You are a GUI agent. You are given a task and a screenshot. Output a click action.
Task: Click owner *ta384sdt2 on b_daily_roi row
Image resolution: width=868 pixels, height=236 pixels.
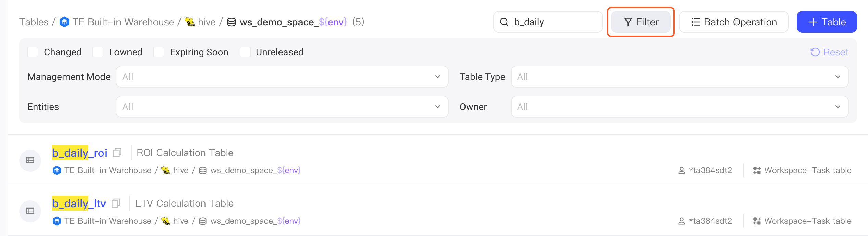[710, 170]
